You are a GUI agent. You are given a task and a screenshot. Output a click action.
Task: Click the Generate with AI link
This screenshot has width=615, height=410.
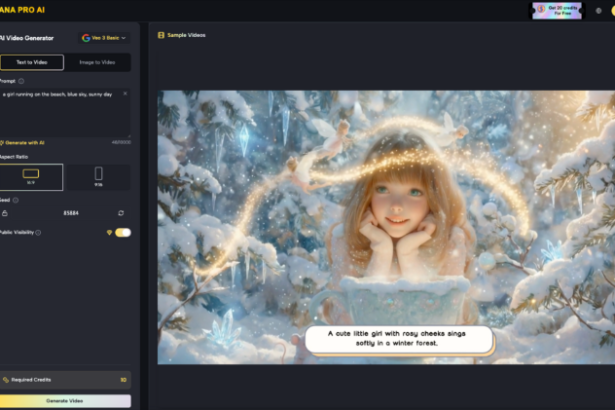pyautogui.click(x=23, y=143)
